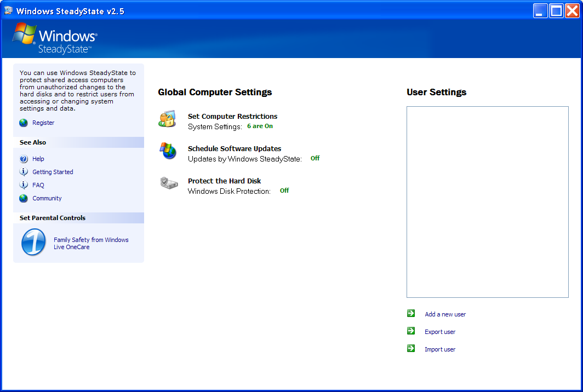Open Schedule Software Updates
583x392 pixels.
[235, 149]
